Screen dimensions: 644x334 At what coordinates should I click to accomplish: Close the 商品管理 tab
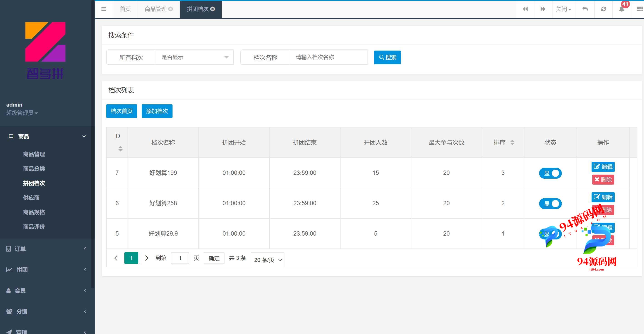(170, 9)
